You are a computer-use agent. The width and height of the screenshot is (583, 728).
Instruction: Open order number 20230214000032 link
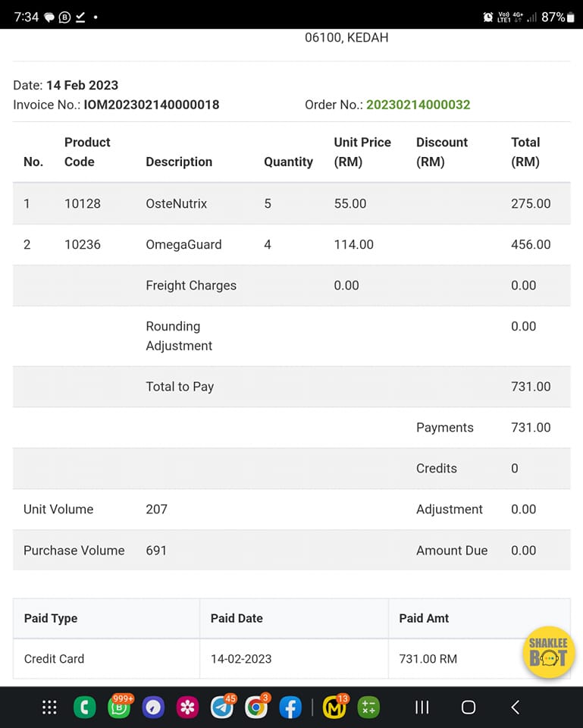coord(418,105)
